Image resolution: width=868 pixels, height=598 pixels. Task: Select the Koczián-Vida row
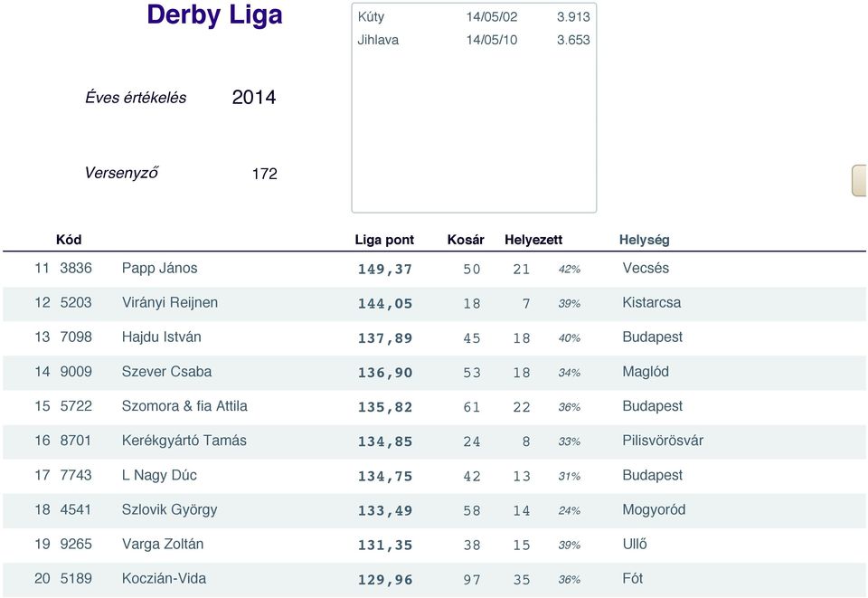[434, 580]
